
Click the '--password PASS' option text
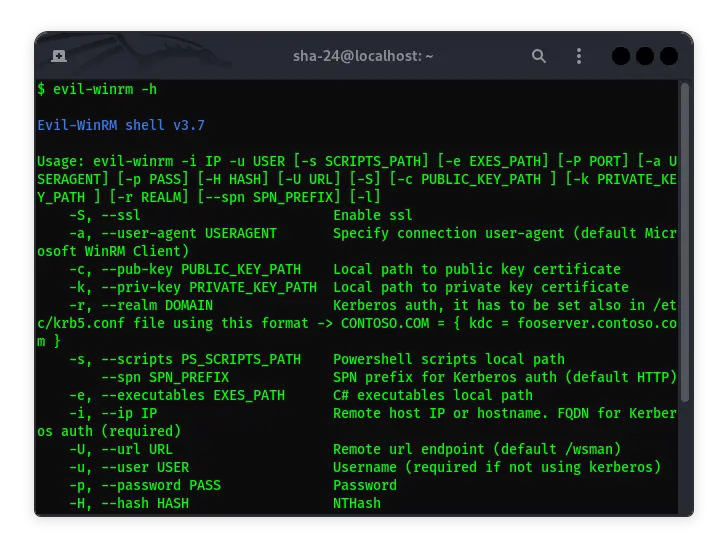pyautogui.click(x=145, y=485)
